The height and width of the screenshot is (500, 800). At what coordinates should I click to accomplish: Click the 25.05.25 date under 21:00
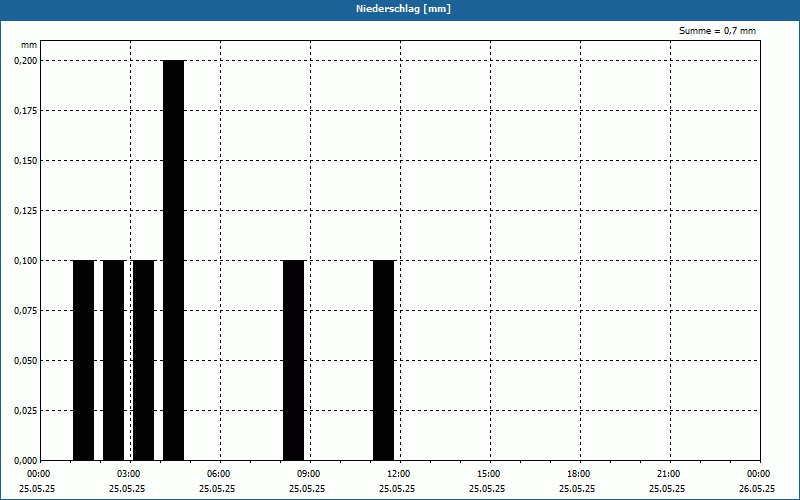click(x=667, y=488)
